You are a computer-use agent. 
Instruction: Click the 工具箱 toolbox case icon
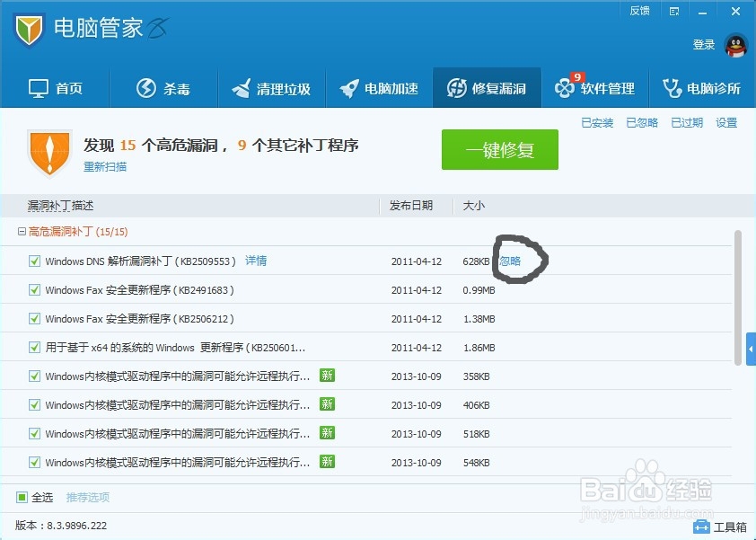point(701,527)
